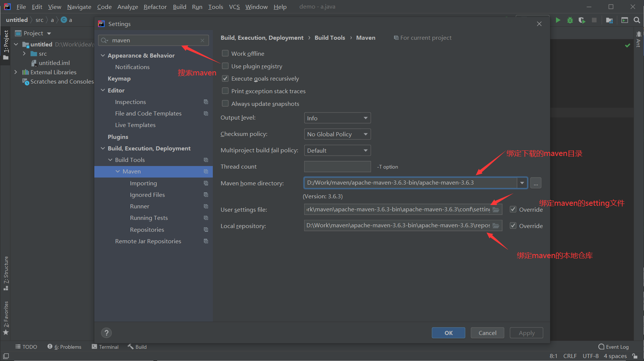Click the Cancel button
Viewport: 644px width, 361px height.
coord(487,333)
